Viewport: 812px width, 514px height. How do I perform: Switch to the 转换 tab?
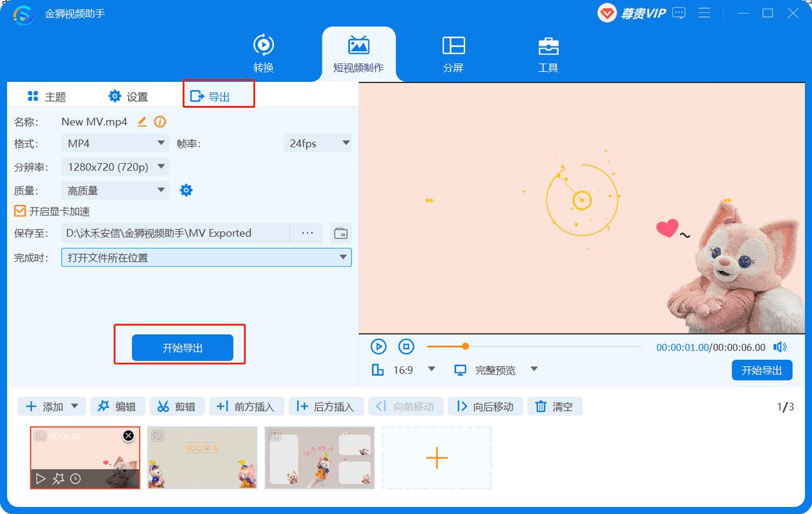coord(264,54)
